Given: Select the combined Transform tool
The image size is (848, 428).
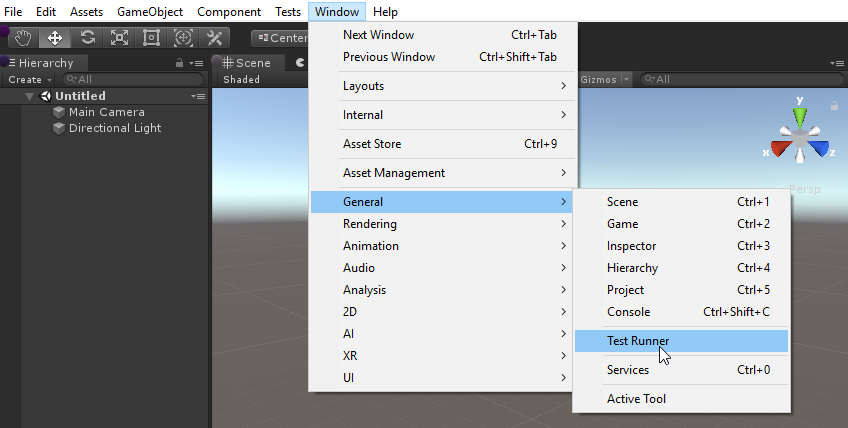Looking at the screenshot, I should (x=183, y=38).
